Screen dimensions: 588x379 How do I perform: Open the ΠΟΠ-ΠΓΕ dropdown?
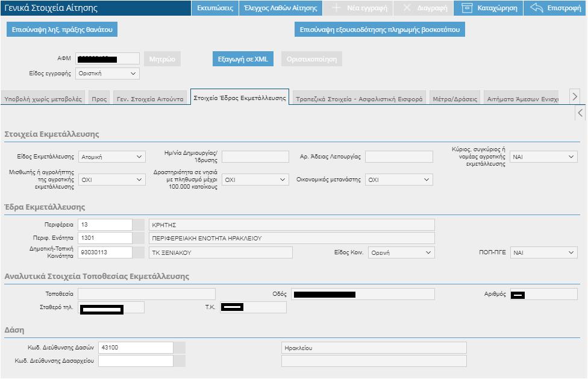pos(544,252)
